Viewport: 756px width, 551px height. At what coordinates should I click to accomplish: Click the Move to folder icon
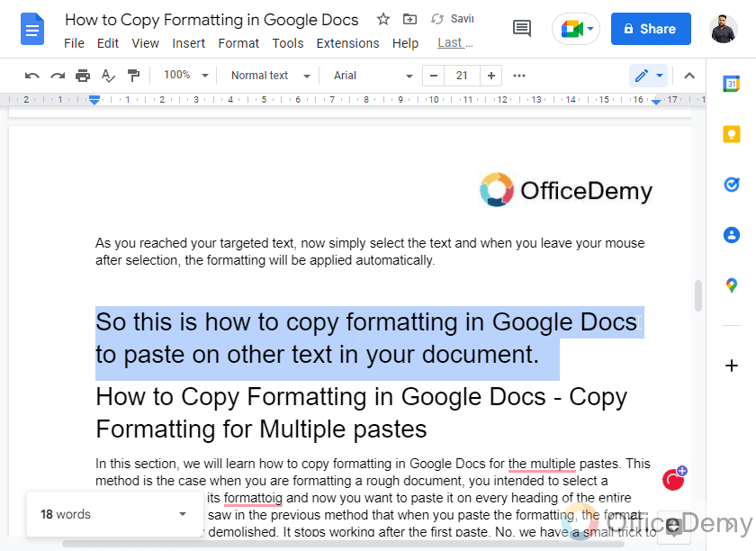pos(409,19)
